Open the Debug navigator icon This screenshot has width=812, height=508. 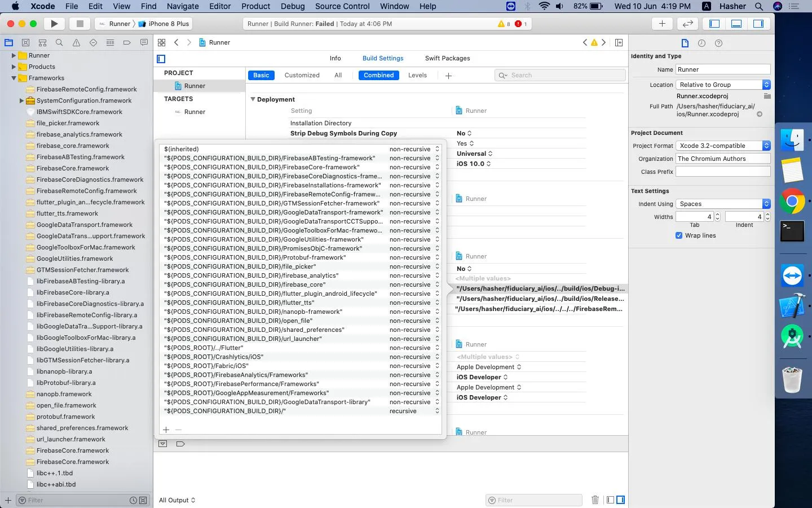coord(110,43)
